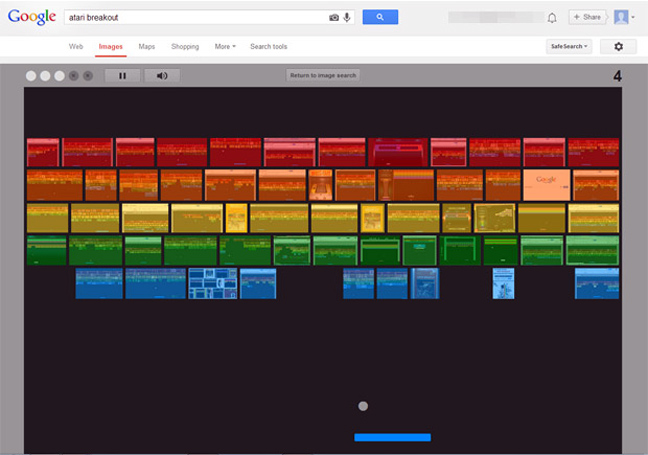This screenshot has height=455, width=648.
Task: Start voice search with the microphone icon
Action: pyautogui.click(x=347, y=17)
